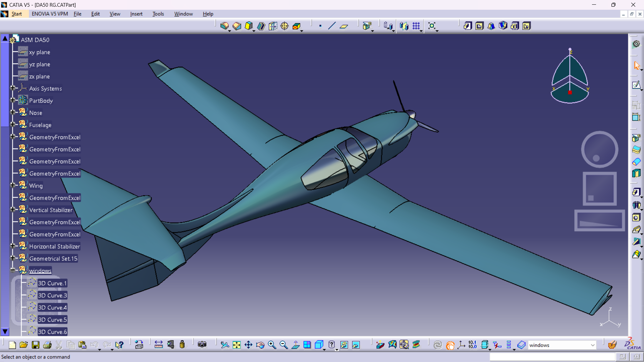
Task: Click the New file icon
Action: pos(12,345)
